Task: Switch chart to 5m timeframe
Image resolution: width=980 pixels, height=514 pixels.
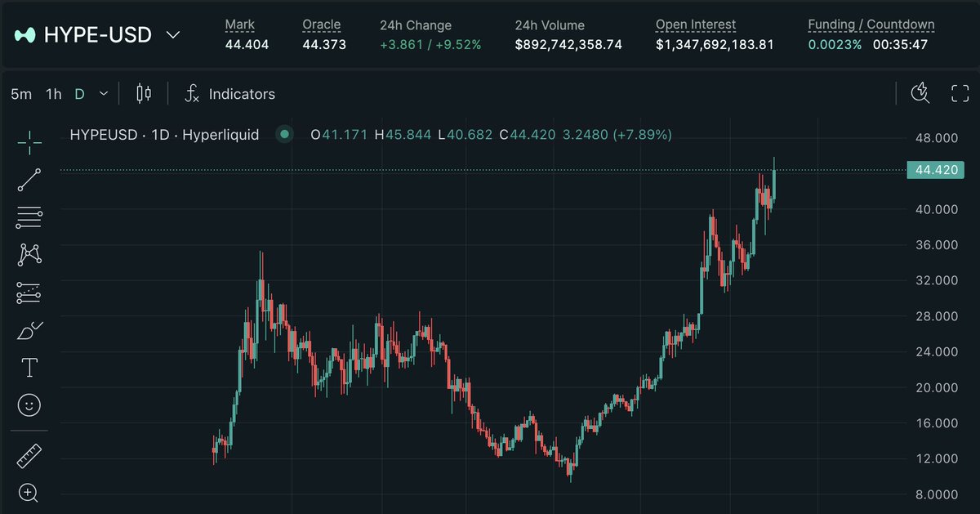Action: 20,94
